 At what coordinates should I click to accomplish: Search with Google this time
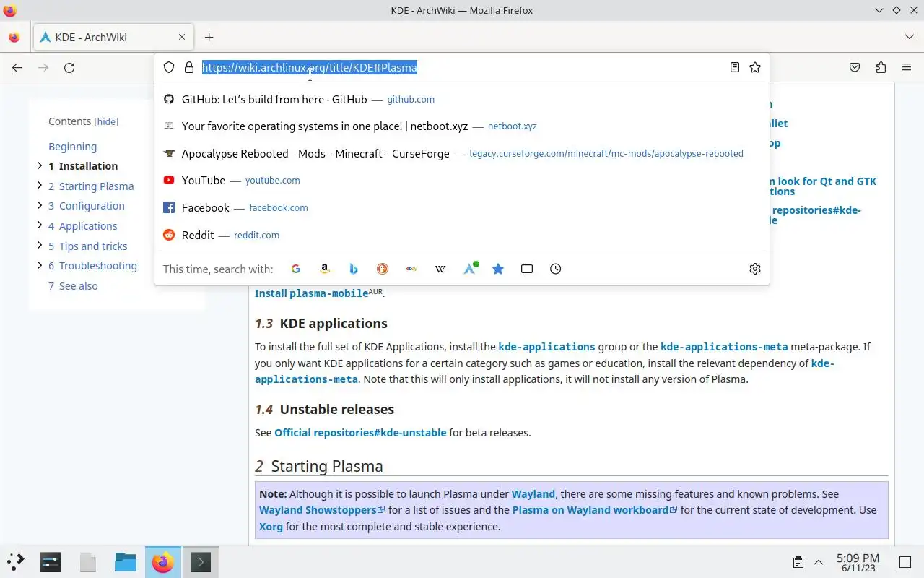click(296, 269)
